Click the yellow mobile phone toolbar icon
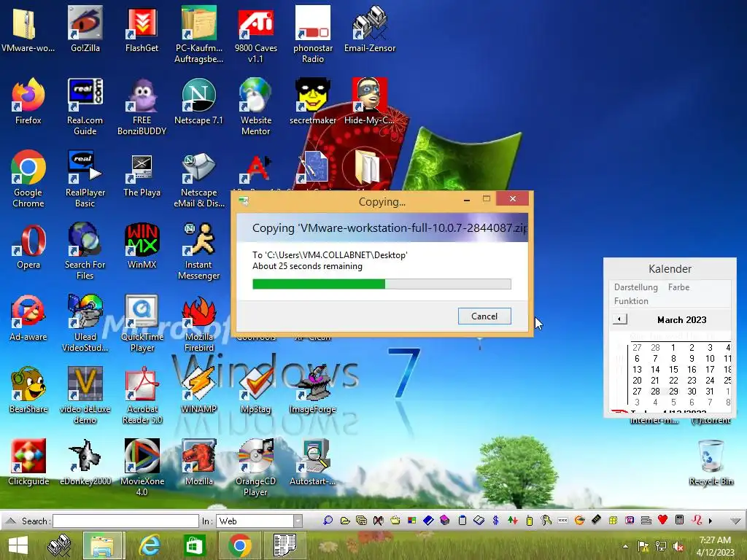The image size is (747, 560). point(530,521)
